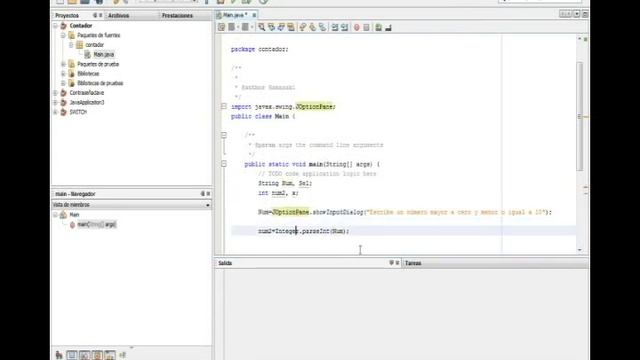This screenshot has width=640, height=360.
Task: Expand Bibliotecas de pruebas node
Action: [63, 83]
